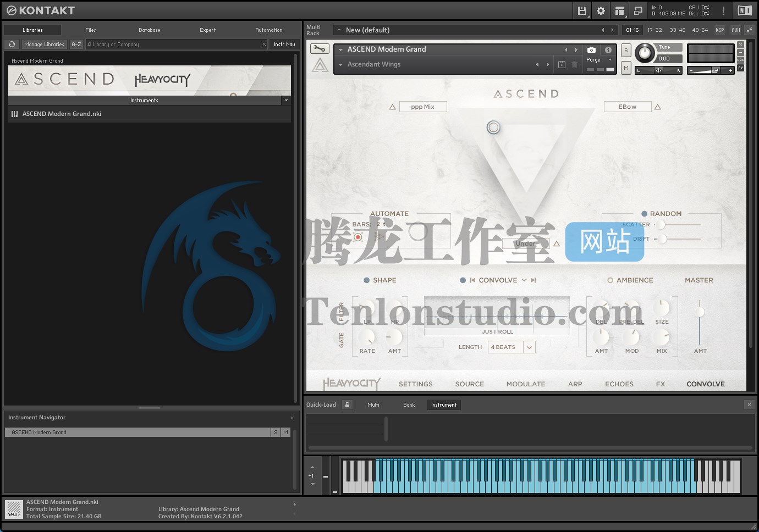Load ASCEND Modern Grand.nki from the library list
Viewport: 759px width, 532px height.
click(x=61, y=114)
